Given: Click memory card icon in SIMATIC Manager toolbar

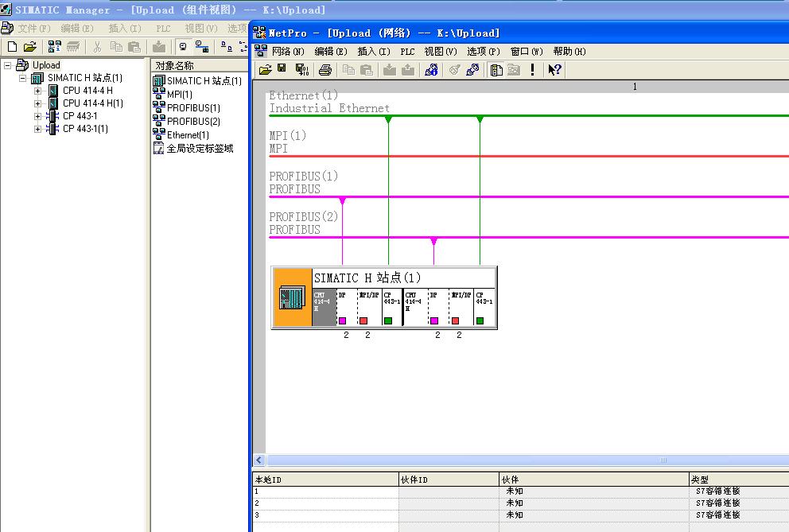Looking at the screenshot, I should (73, 47).
